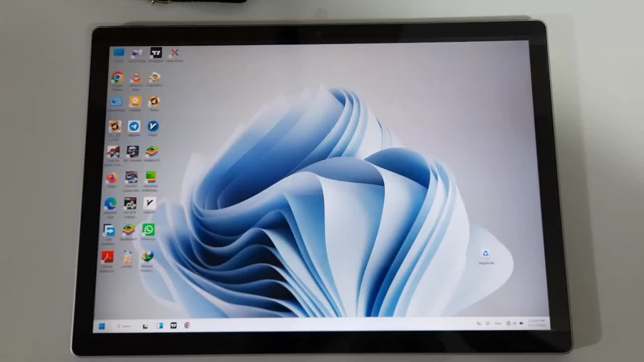Open Chrome from the taskbar
The image size is (644, 362).
coord(187,326)
